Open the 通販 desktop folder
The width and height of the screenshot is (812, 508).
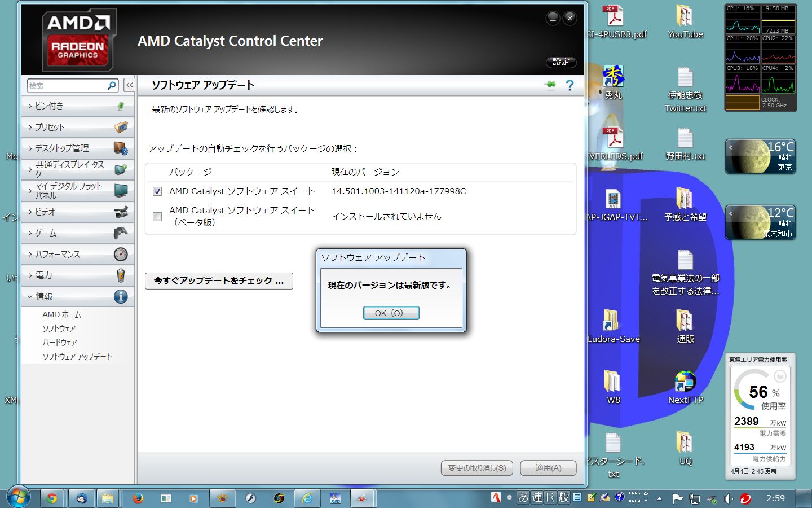tap(685, 326)
